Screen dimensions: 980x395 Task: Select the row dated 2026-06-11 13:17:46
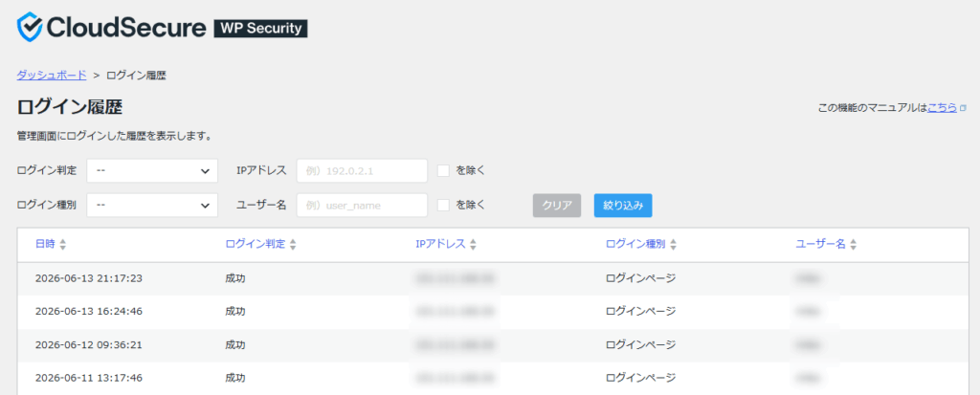(x=493, y=378)
